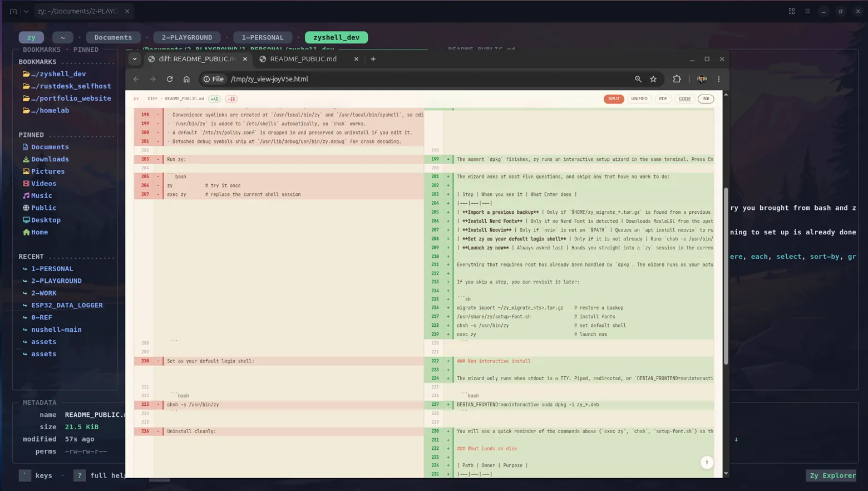Open the ../zyshell_dev bookmark folder

click(54, 74)
